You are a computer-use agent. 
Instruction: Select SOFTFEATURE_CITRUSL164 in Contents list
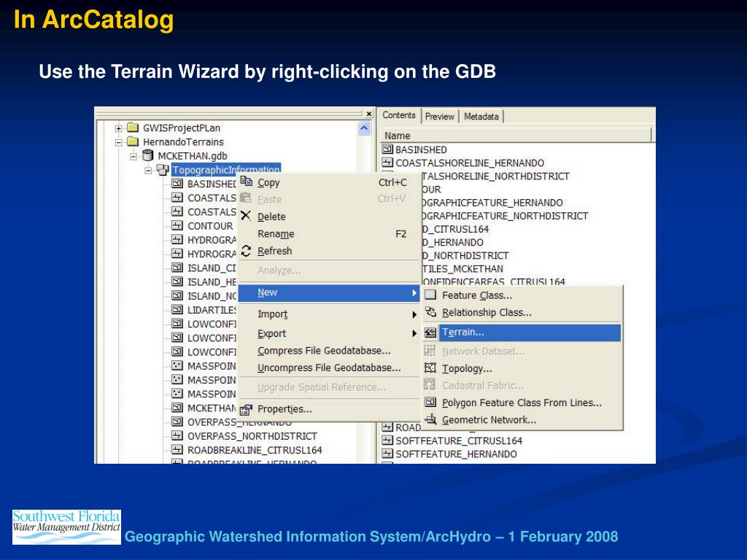coord(459,441)
